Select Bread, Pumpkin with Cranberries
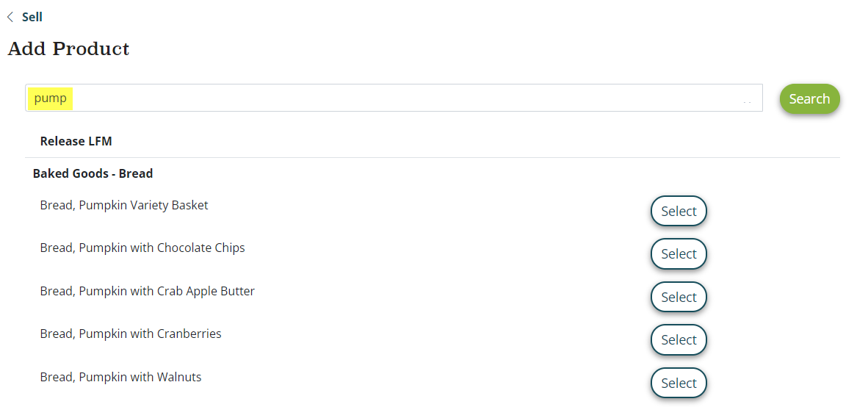This screenshot has height=407, width=868. click(678, 339)
